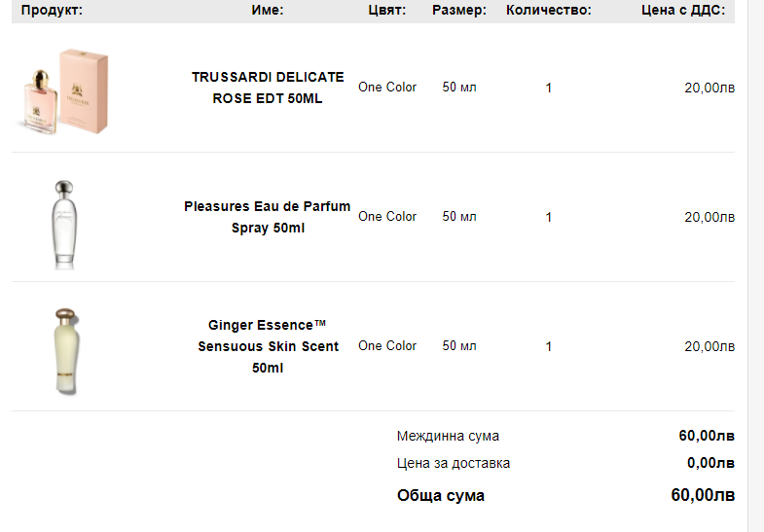
Task: Click the Цена с ДДС column header
Action: (x=683, y=11)
